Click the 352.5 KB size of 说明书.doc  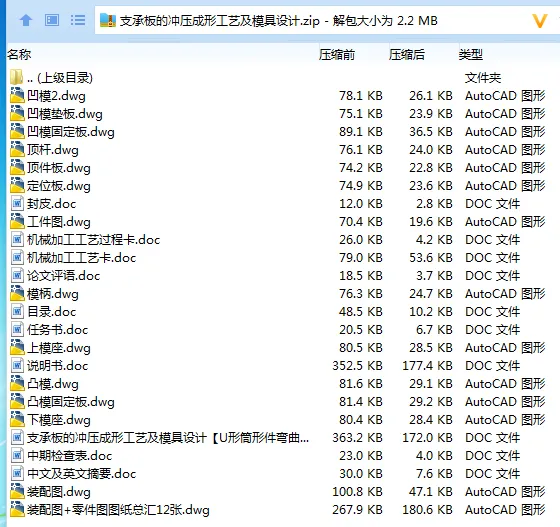(x=357, y=366)
